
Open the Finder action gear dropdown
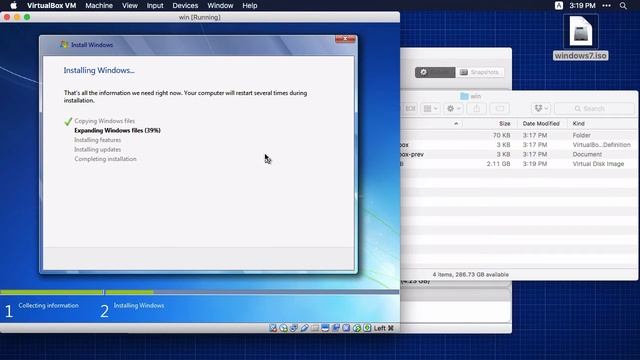[x=453, y=108]
